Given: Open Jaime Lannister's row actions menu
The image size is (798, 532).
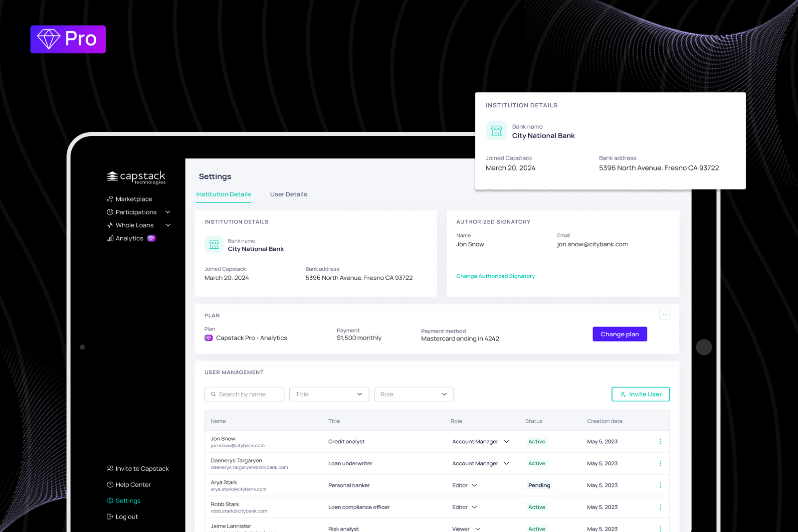Looking at the screenshot, I should coord(660,529).
